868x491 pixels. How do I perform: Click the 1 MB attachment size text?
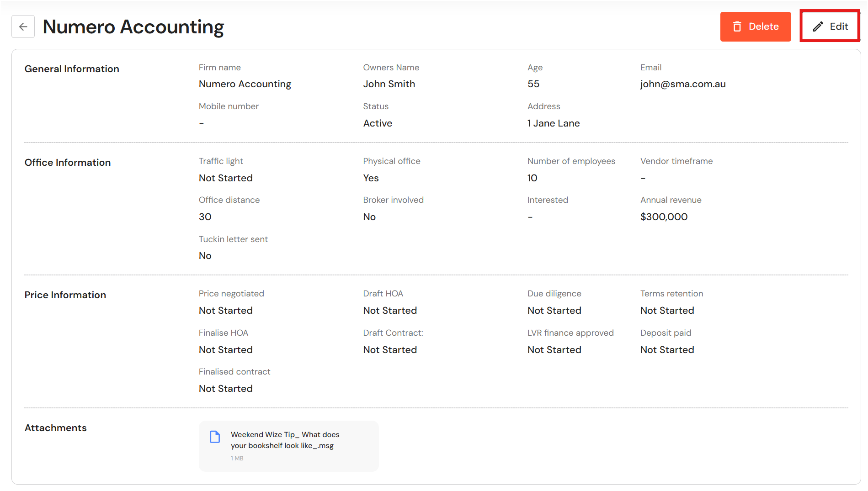(237, 458)
